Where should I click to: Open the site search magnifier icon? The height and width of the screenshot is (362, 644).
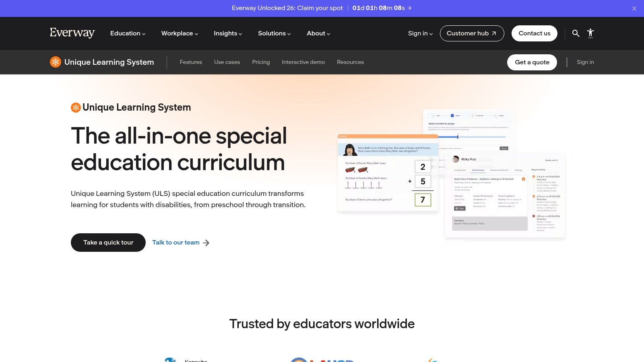(576, 33)
